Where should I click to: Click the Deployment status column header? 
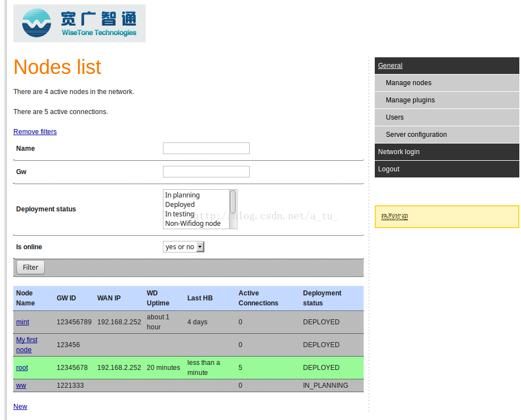pos(322,298)
